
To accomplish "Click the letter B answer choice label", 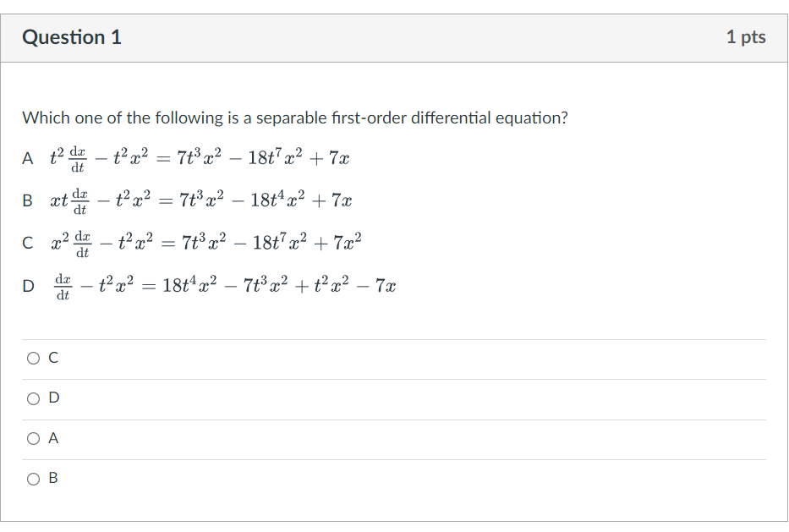I will pyautogui.click(x=52, y=479).
